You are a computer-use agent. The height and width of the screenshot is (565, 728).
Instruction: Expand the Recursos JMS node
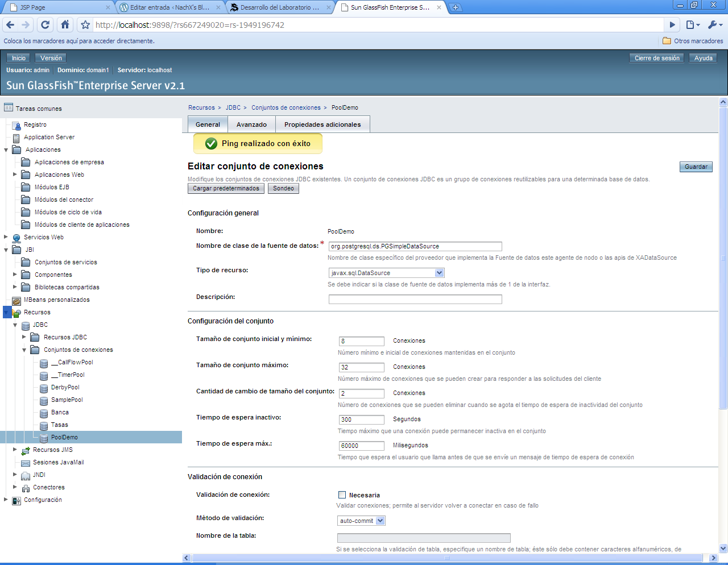pyautogui.click(x=15, y=450)
